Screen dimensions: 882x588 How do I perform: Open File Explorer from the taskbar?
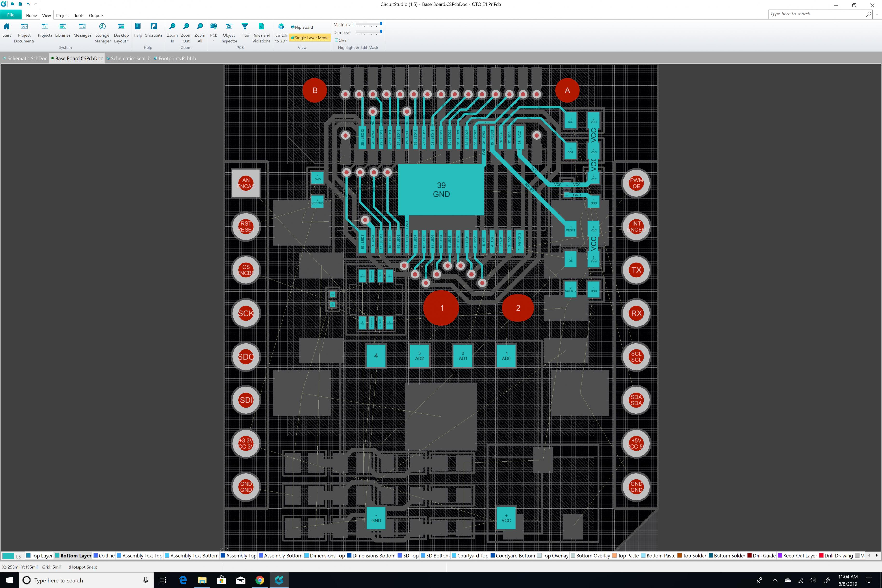click(202, 580)
